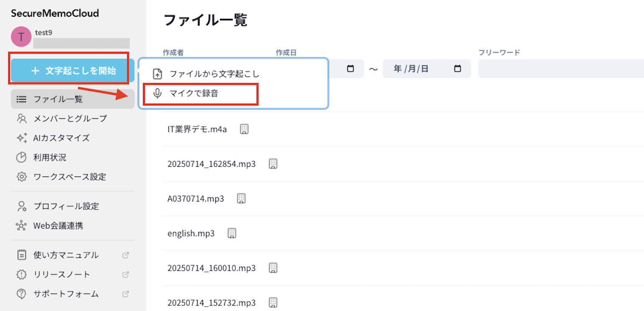Click the test9 user avatar
The height and width of the screenshot is (311, 644).
coord(21,37)
